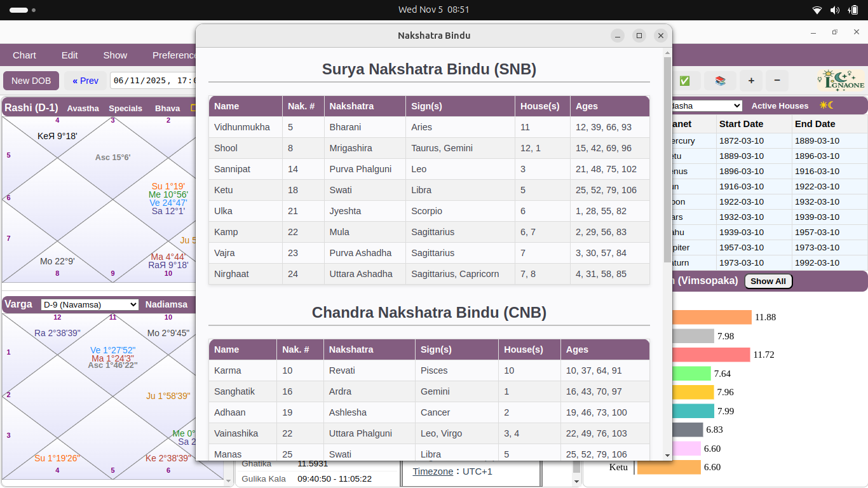
Task: Click the speaker icon in the system tray
Action: pyautogui.click(x=834, y=10)
